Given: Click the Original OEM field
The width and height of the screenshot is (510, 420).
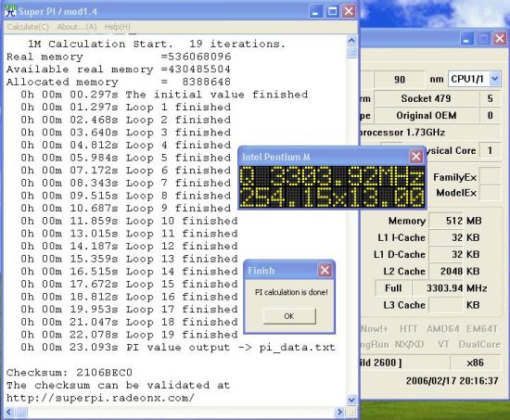Looking at the screenshot, I should click(x=427, y=116).
